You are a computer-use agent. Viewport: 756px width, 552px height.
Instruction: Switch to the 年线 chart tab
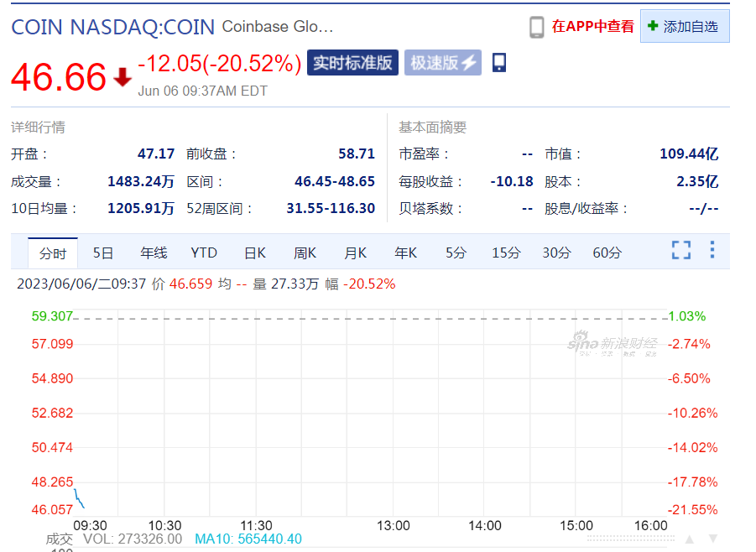(154, 253)
